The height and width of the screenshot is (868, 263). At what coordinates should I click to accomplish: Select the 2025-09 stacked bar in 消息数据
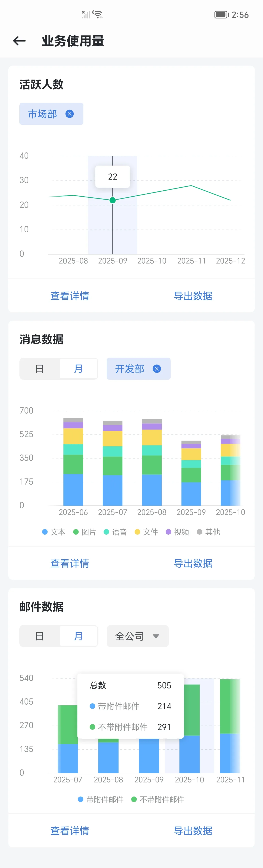click(191, 473)
